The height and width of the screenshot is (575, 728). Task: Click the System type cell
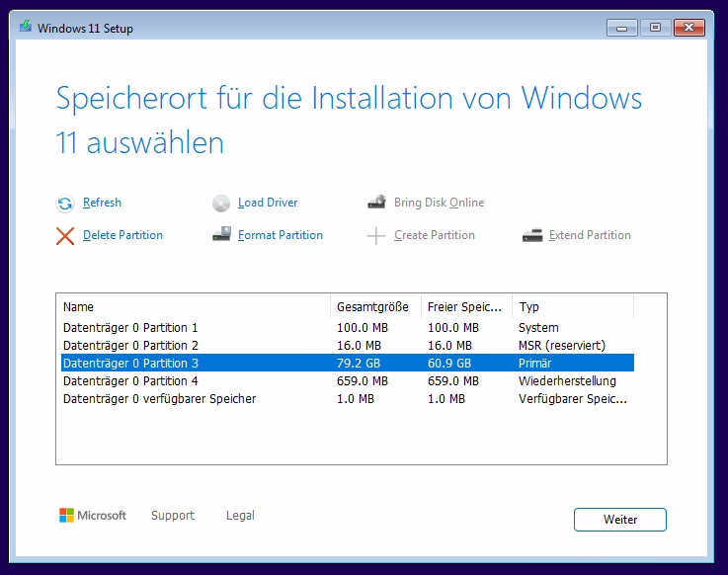tap(538, 327)
